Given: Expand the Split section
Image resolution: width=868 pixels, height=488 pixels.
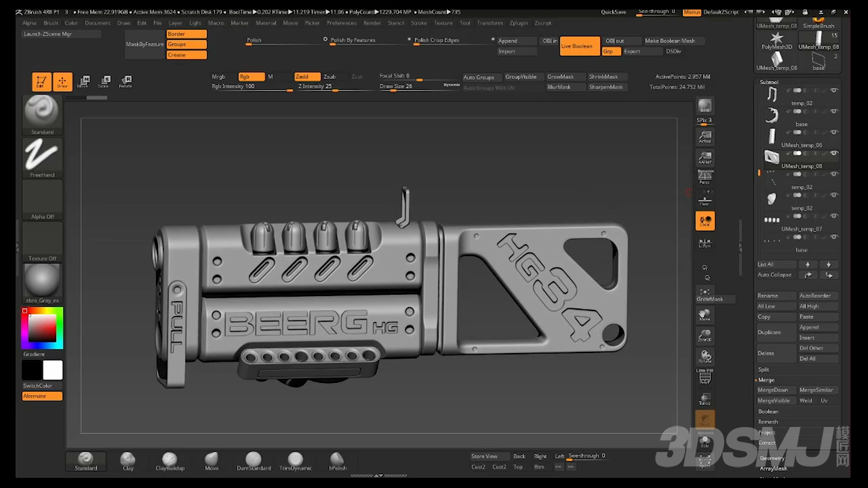Looking at the screenshot, I should pyautogui.click(x=764, y=369).
